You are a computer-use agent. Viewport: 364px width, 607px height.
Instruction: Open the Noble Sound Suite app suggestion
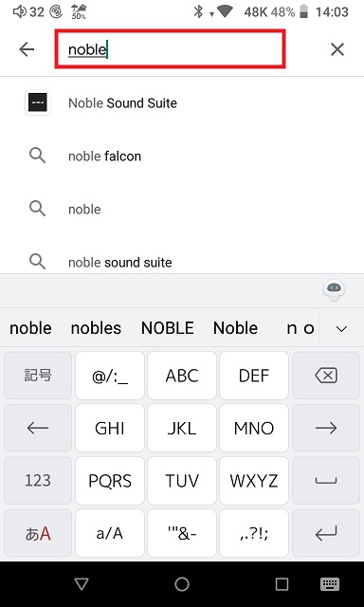182,103
